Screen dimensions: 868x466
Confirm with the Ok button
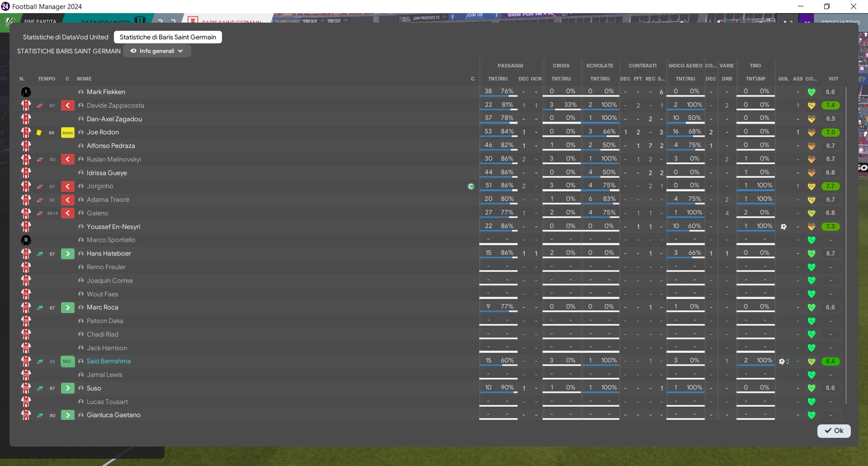(x=834, y=431)
